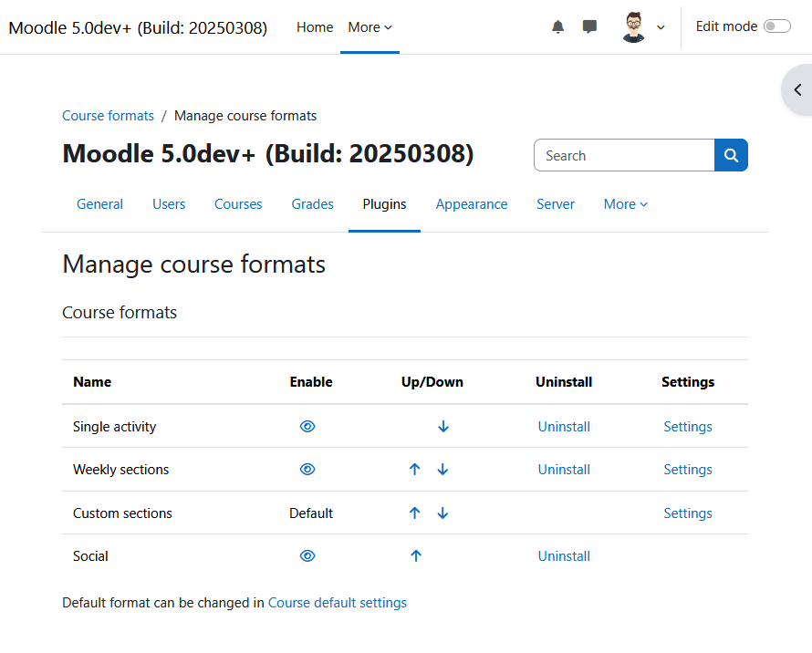Move Social format up with arrow
The image size is (812, 653).
(416, 555)
